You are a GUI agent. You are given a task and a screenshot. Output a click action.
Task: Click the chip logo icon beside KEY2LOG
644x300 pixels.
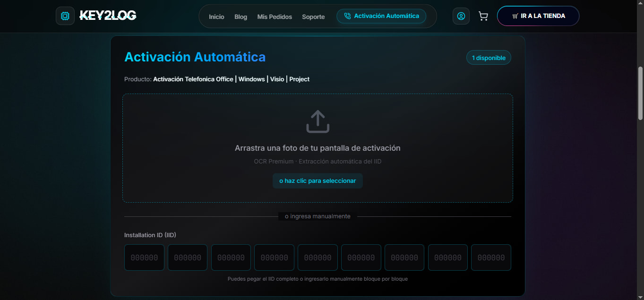pyautogui.click(x=65, y=16)
